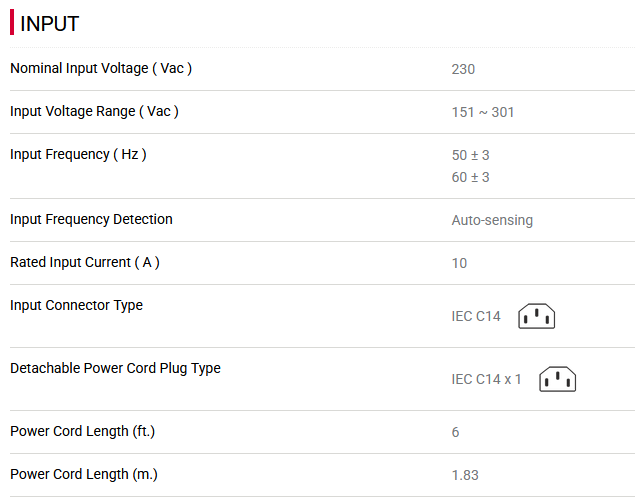Click the IEC C14 x 1 text
Screen dimensions: 635x501
(486, 379)
